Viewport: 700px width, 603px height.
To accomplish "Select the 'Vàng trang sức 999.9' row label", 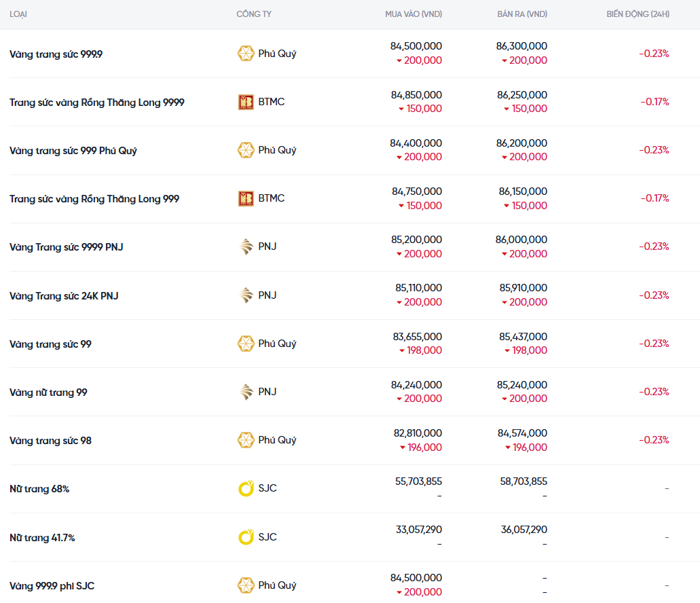I will click(x=56, y=54).
